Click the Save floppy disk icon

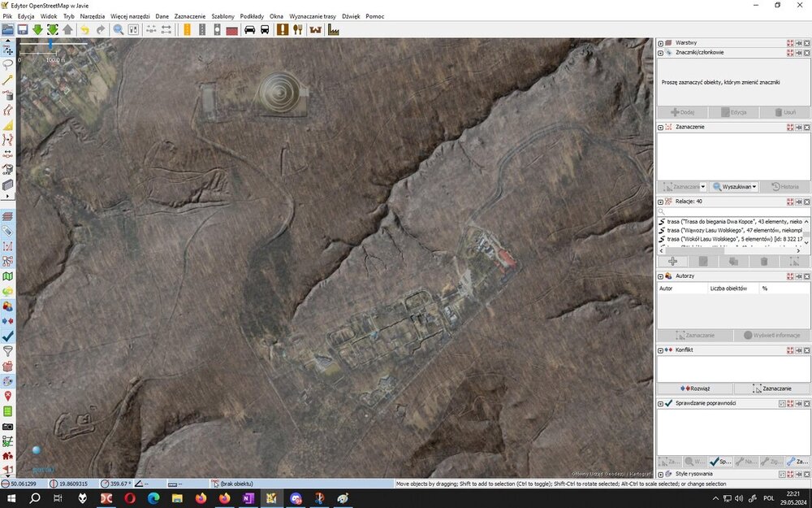23,30
